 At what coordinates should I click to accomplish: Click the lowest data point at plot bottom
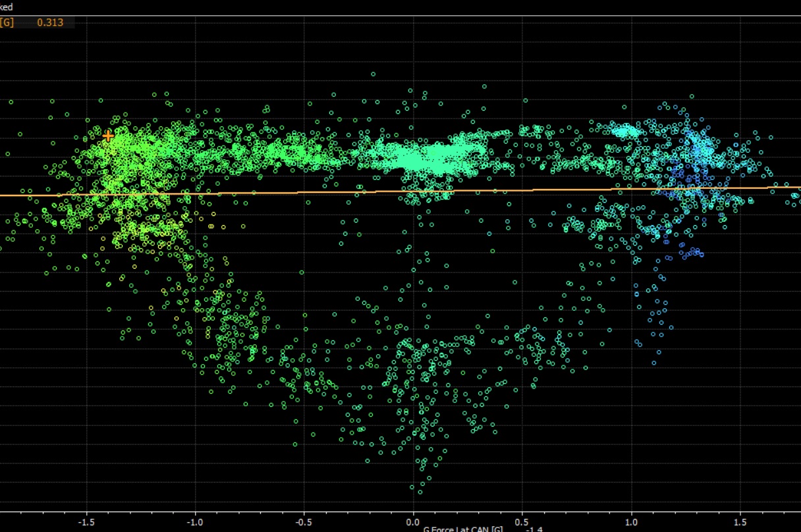(x=420, y=492)
